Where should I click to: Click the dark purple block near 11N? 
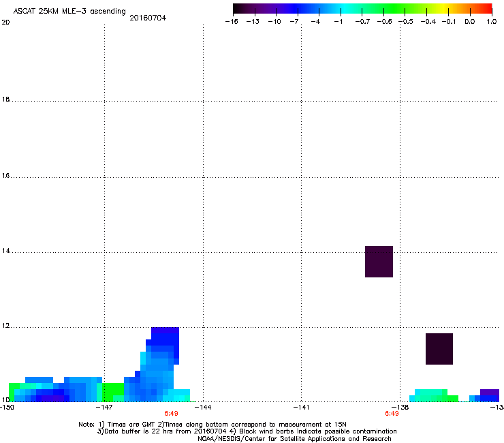[x=439, y=349]
